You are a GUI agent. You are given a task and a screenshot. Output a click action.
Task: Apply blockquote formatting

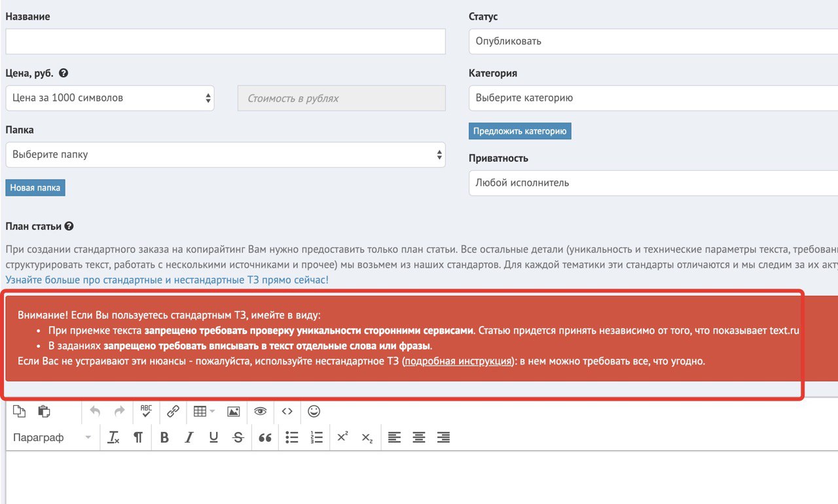click(x=265, y=437)
